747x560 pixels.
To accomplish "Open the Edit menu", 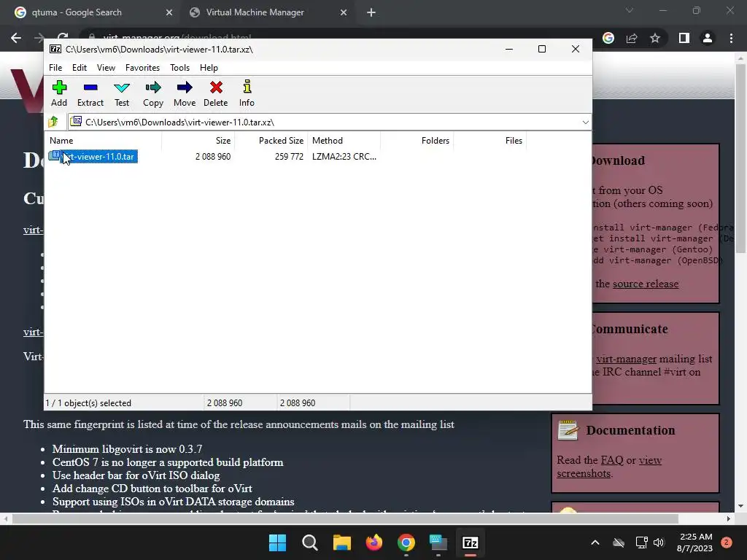I will tap(79, 68).
